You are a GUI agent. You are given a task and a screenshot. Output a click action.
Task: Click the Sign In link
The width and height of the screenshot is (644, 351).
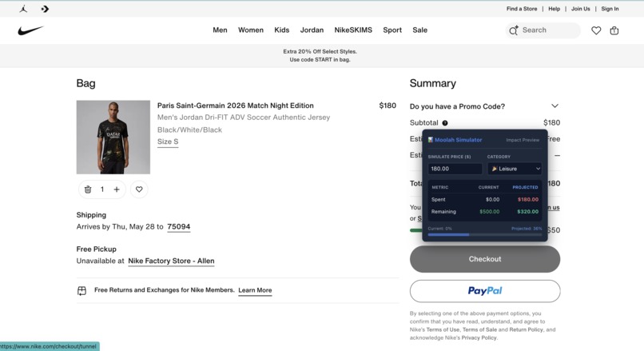coord(610,9)
